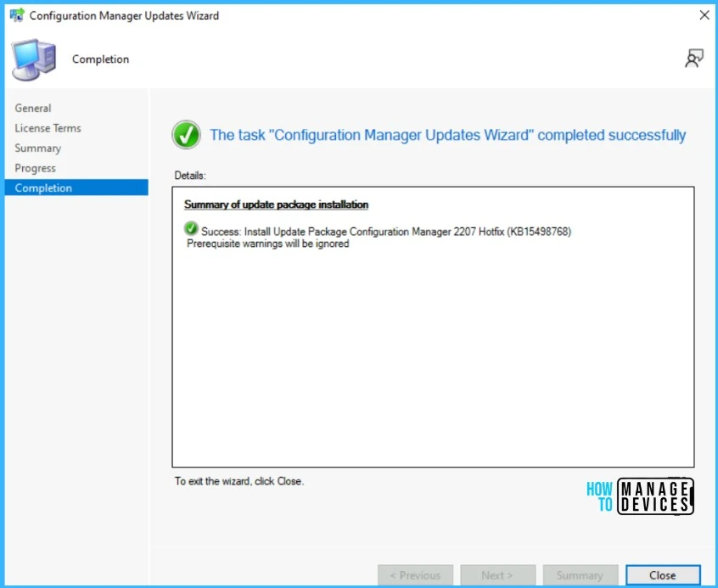The height and width of the screenshot is (588, 718).
Task: Click the large green success checkmark
Action: click(x=186, y=135)
